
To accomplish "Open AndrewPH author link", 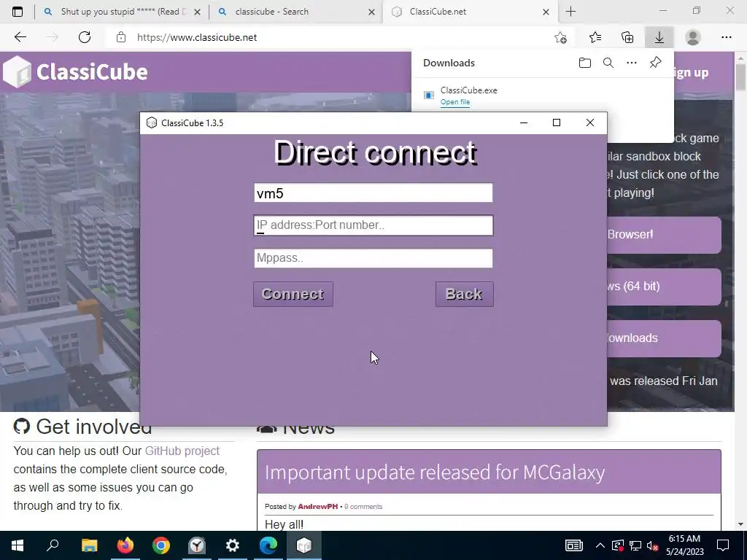I will (x=318, y=506).
